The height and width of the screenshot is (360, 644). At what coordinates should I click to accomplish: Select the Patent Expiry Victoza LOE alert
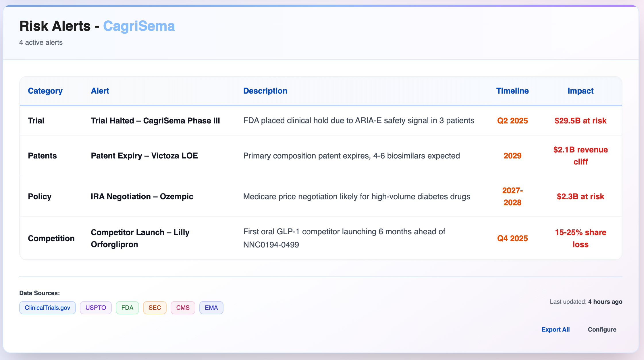coord(144,156)
